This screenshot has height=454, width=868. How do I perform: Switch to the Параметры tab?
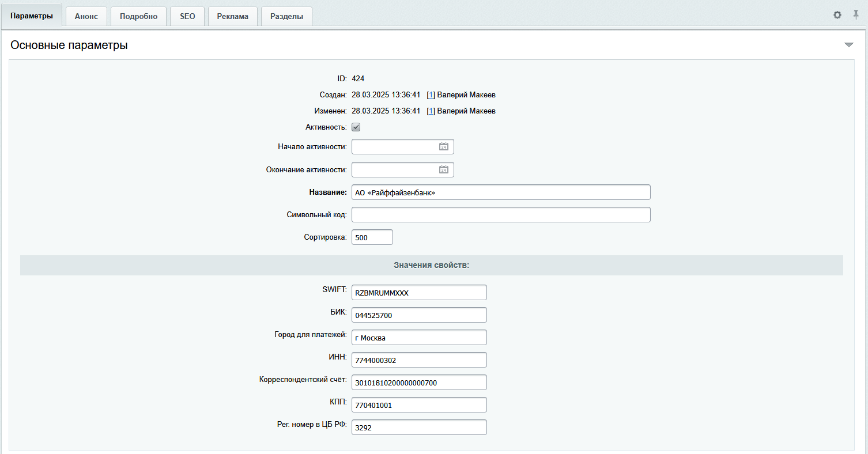tap(32, 16)
